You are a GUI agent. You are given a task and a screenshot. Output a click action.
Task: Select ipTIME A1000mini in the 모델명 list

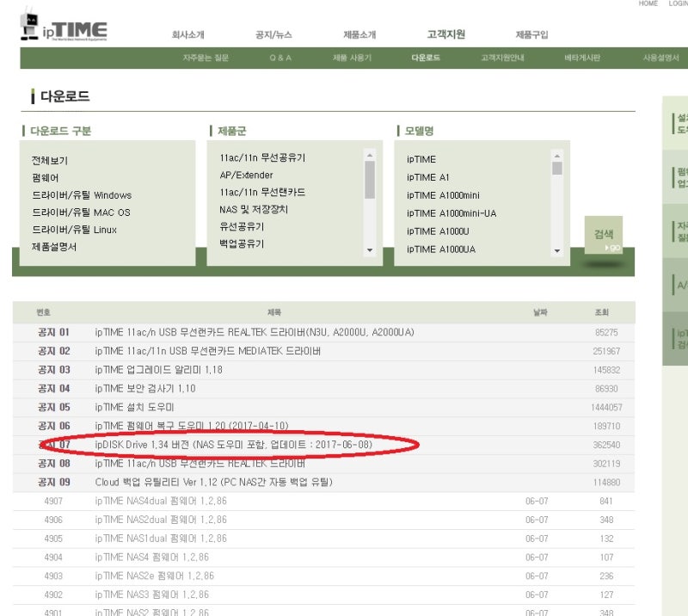pos(444,195)
